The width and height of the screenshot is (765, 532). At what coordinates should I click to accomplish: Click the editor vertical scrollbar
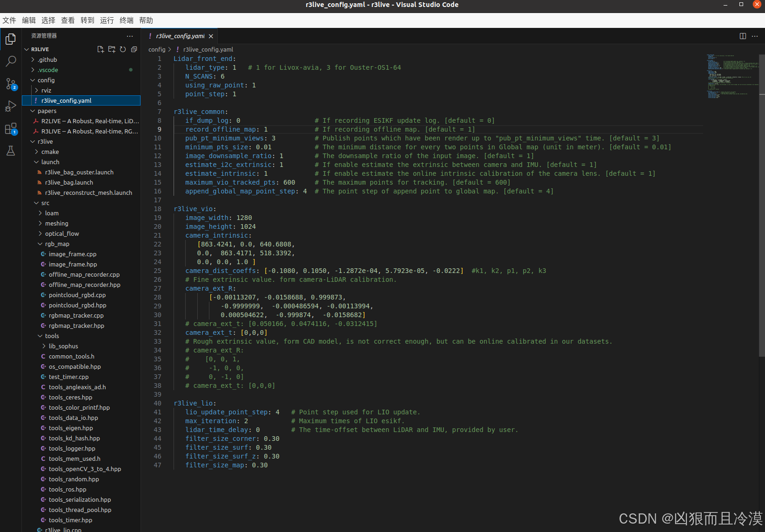click(762, 205)
